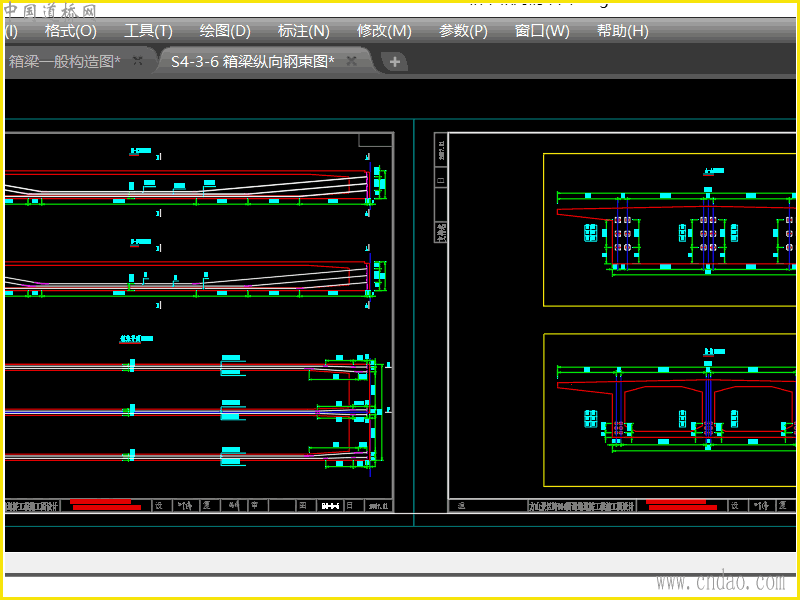Add a new drawing tab with plus
Screen dimensions: 800x600
394,62
